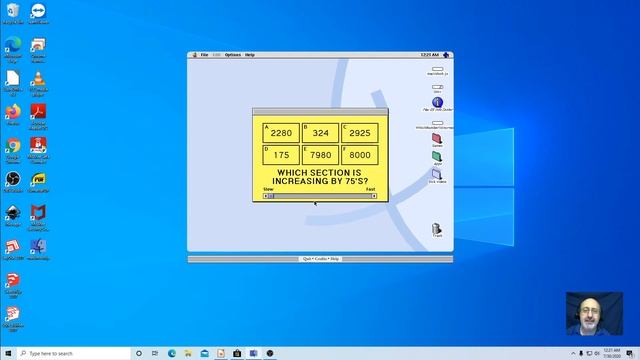Open Mail from the taskbar
The image size is (640, 360).
coord(204,353)
